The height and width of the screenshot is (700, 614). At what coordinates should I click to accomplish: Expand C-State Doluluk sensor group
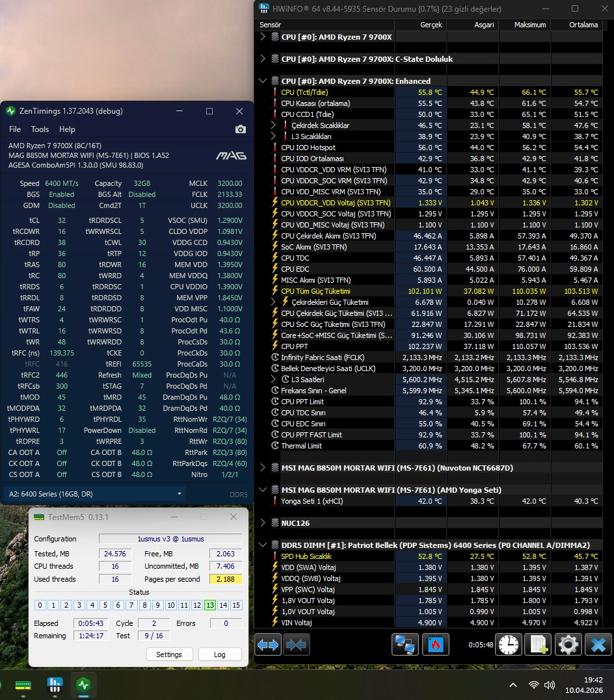pyautogui.click(x=263, y=59)
